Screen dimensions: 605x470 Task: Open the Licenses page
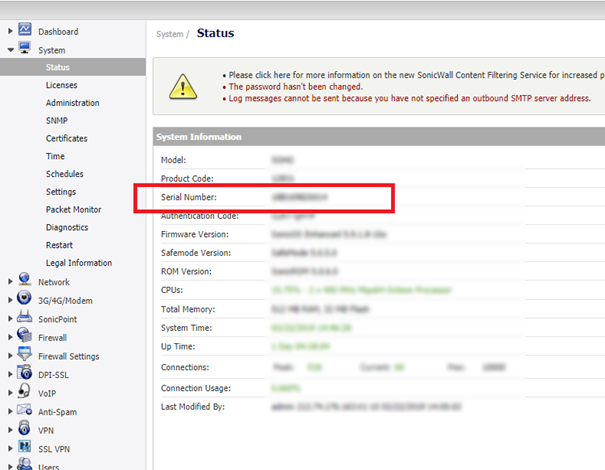(61, 85)
